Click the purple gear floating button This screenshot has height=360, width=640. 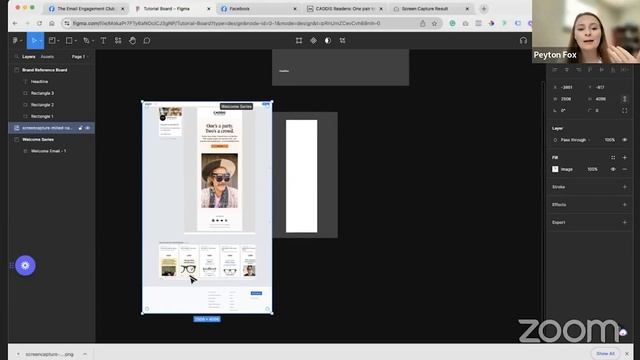tap(25, 265)
